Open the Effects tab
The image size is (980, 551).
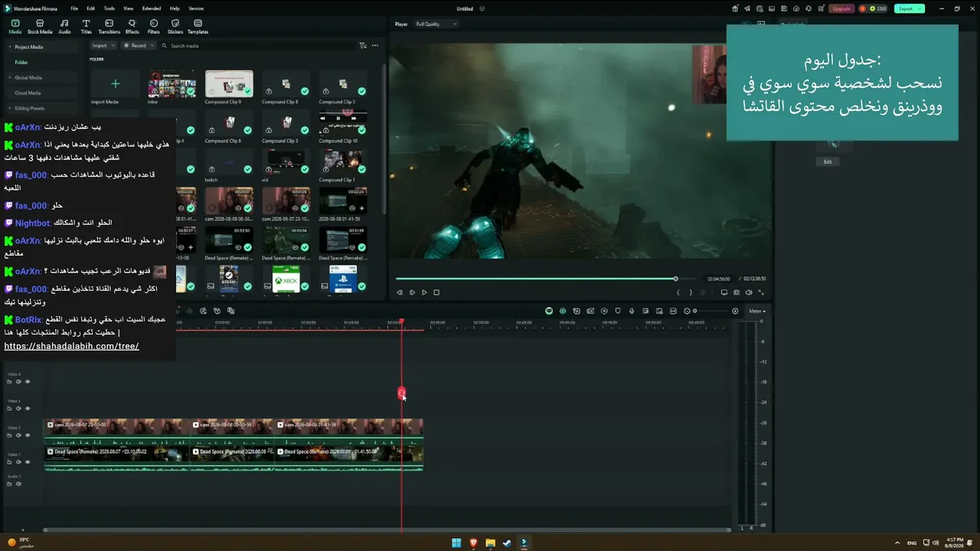click(132, 27)
